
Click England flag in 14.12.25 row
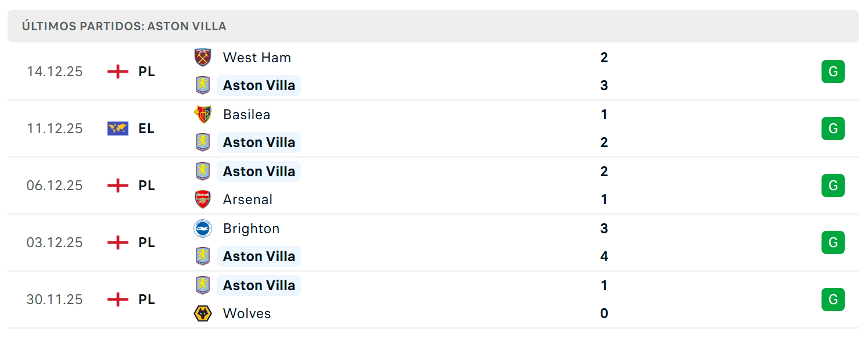(x=118, y=72)
